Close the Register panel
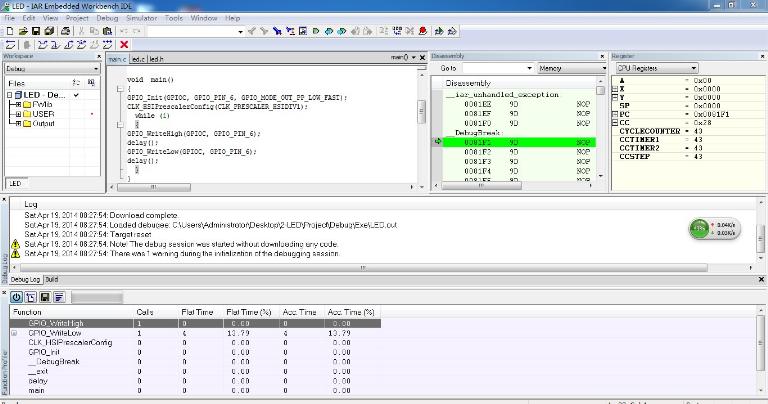 (x=763, y=56)
